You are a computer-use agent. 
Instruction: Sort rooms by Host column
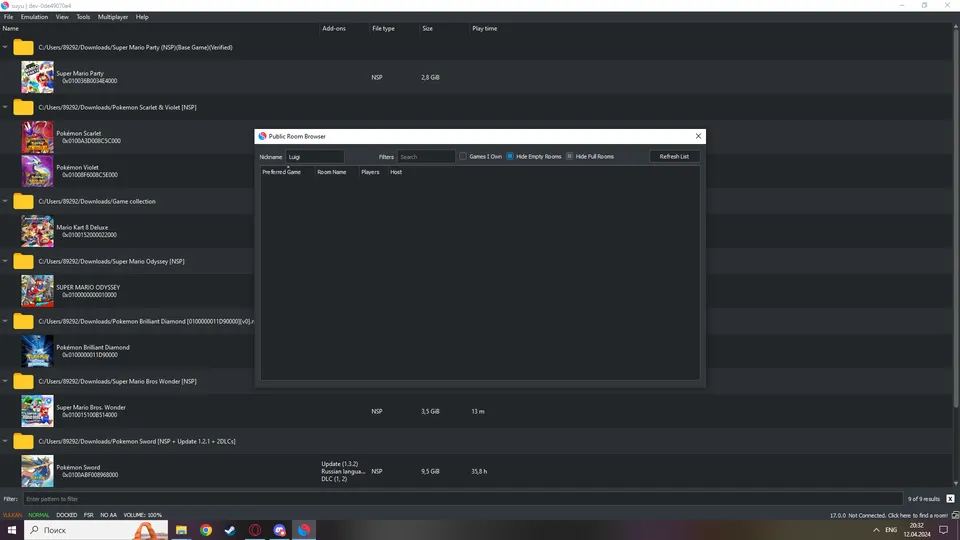[396, 172]
